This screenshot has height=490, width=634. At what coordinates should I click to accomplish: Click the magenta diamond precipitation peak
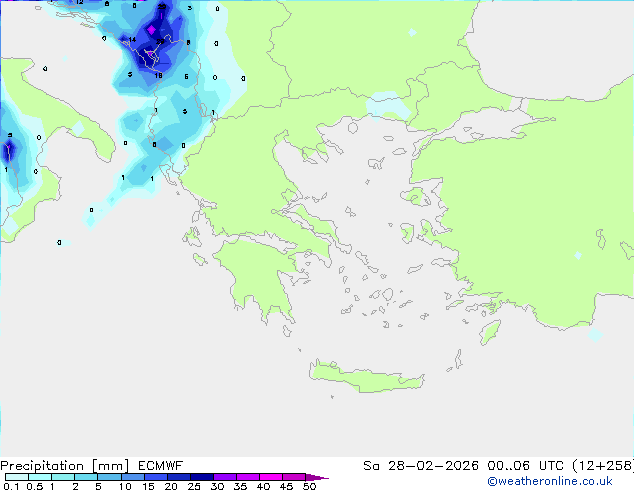click(x=151, y=30)
